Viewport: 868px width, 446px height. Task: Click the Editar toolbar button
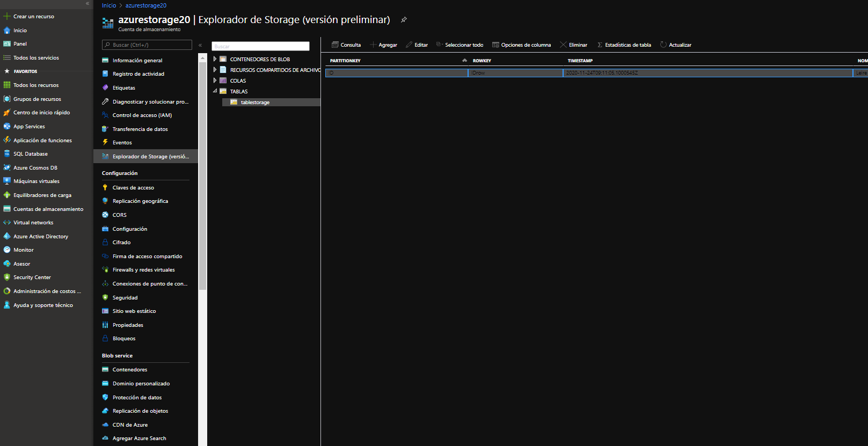pyautogui.click(x=417, y=45)
